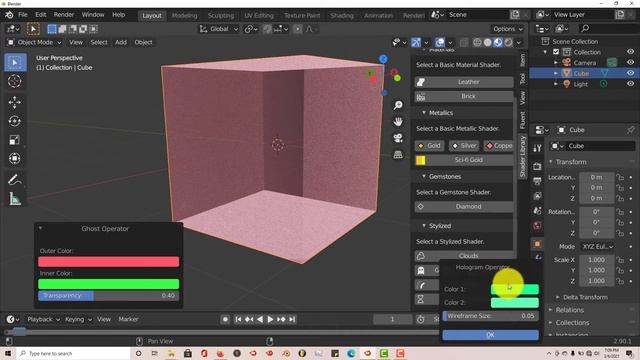Click the navigation gizmo Z axis

point(383,59)
